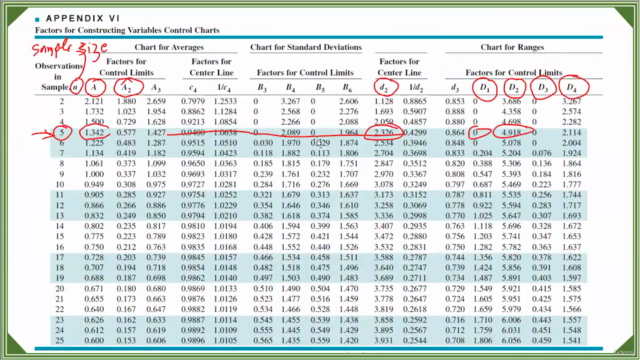
Task: Click the D2 value 6.056
Action: click(x=511, y=341)
